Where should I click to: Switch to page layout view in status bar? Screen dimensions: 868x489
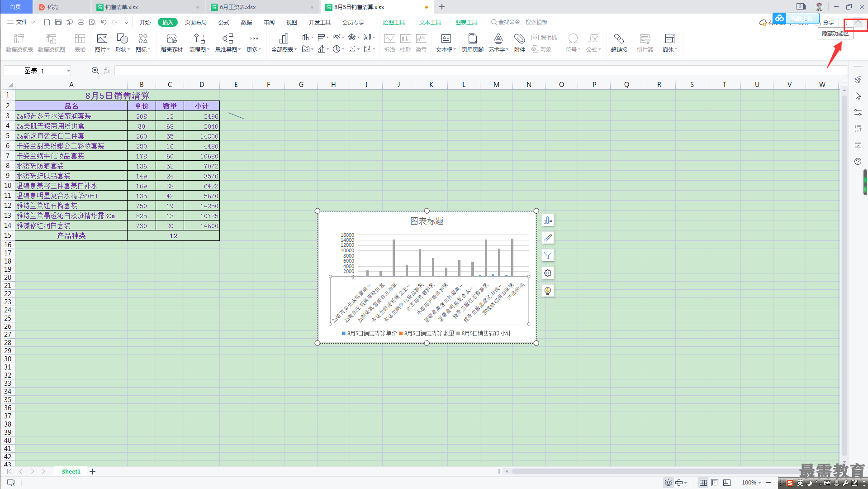[x=715, y=483]
